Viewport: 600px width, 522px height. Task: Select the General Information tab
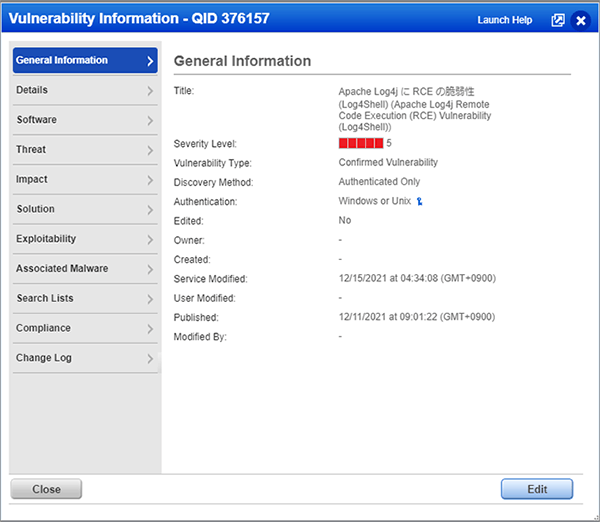tap(85, 60)
